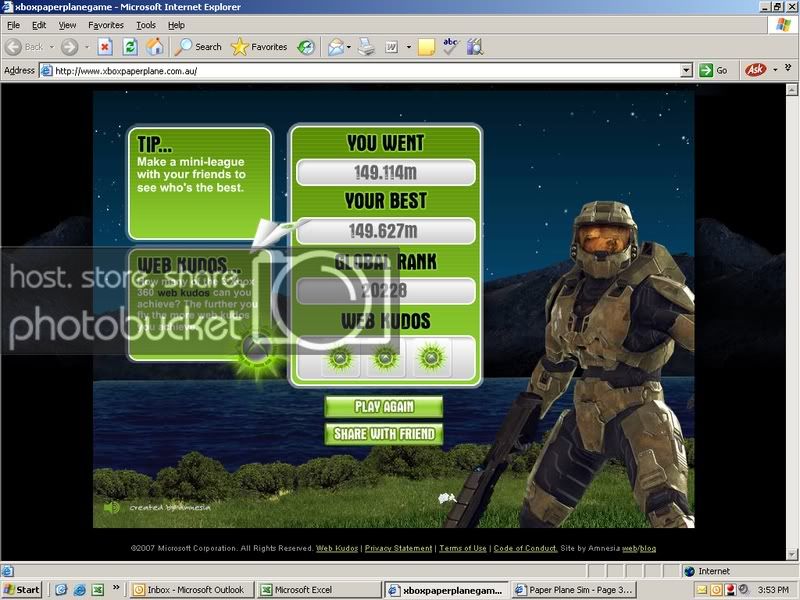Open the Web Kudos footer link
This screenshot has height=600, width=800.
(x=337, y=548)
